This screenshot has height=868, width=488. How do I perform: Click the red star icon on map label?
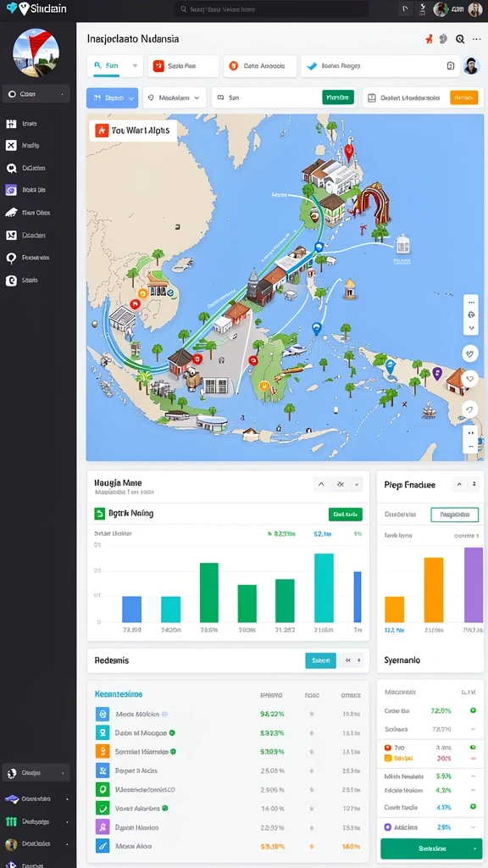point(102,131)
